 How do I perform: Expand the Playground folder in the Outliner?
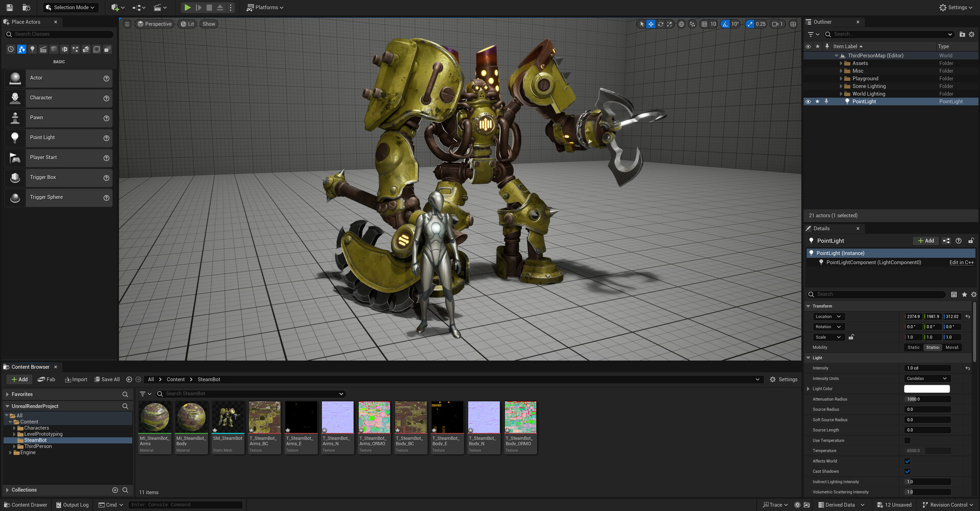[841, 79]
